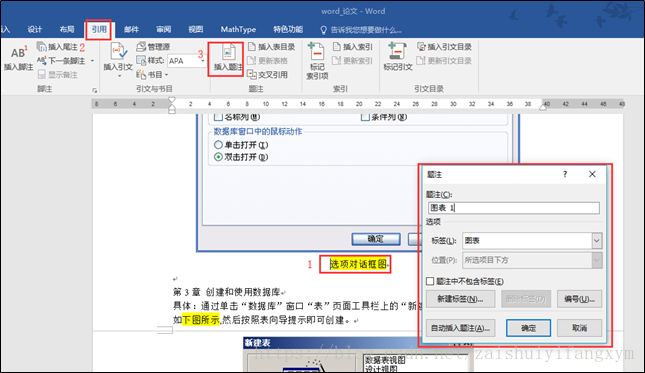This screenshot has width=645, height=373.
Task: Click 更新索引 button
Action: click(353, 61)
